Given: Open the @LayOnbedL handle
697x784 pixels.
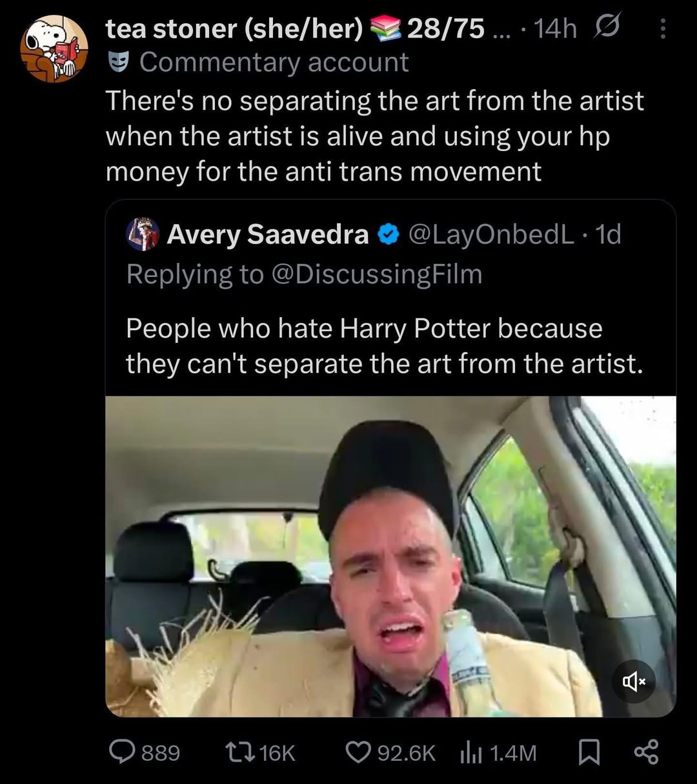Looking at the screenshot, I should [x=491, y=234].
